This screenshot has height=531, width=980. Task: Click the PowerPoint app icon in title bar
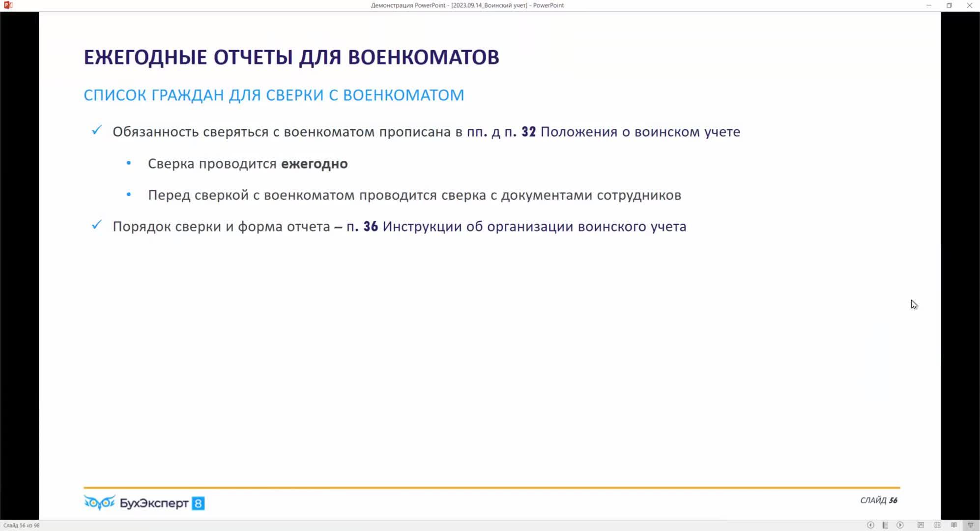pyautogui.click(x=8, y=5)
